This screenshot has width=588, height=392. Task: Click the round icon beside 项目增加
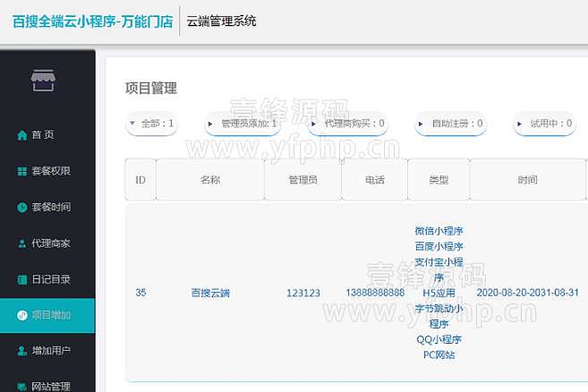click(22, 315)
